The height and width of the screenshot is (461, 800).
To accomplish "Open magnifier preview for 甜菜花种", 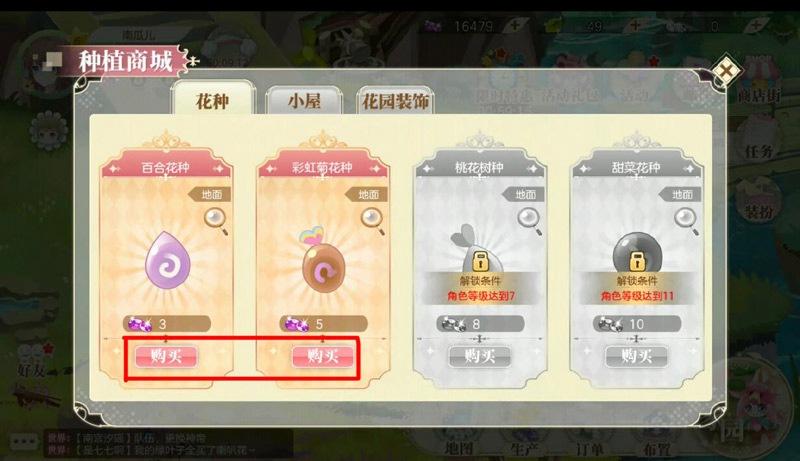I will (x=687, y=221).
